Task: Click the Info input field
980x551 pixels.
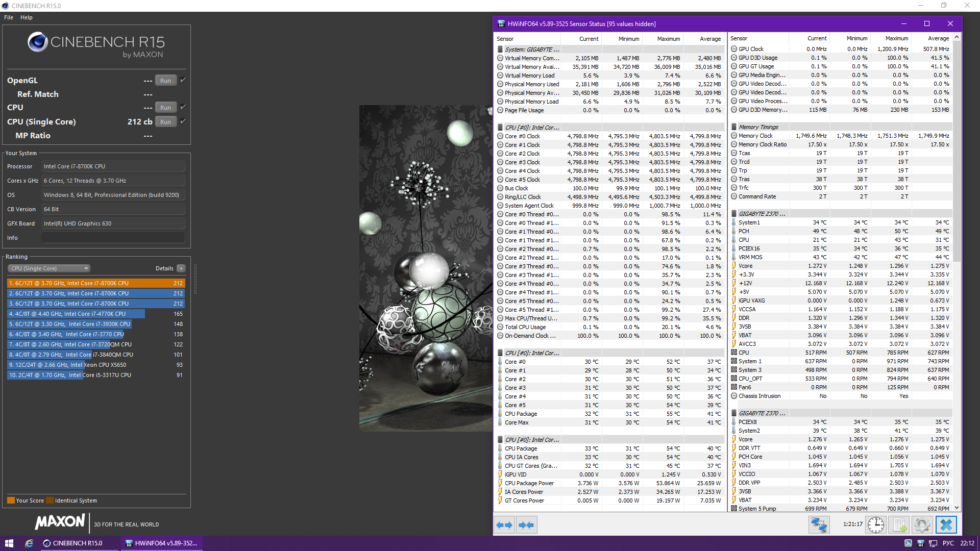Action: (x=113, y=238)
